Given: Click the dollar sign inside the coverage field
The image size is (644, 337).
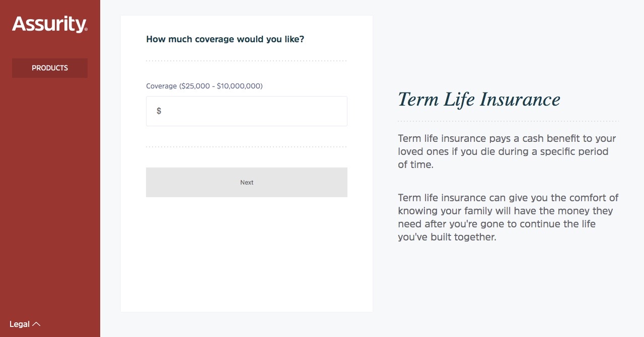Looking at the screenshot, I should point(159,111).
